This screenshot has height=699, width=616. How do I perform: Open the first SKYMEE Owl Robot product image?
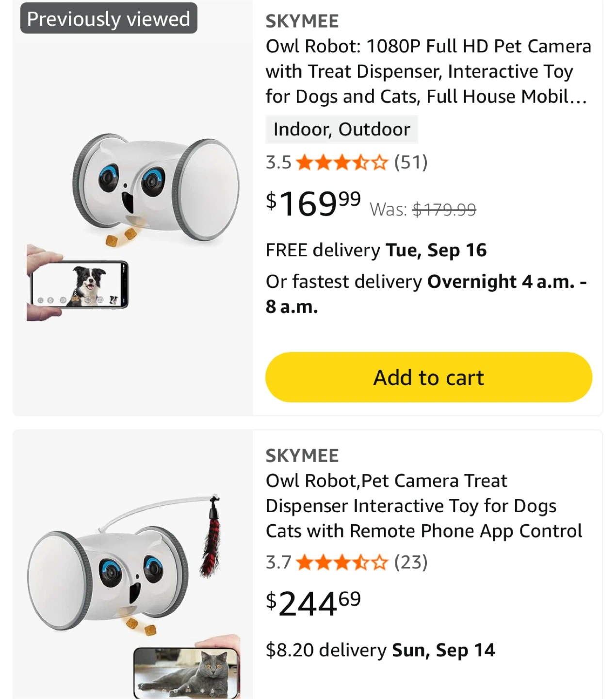155,189
